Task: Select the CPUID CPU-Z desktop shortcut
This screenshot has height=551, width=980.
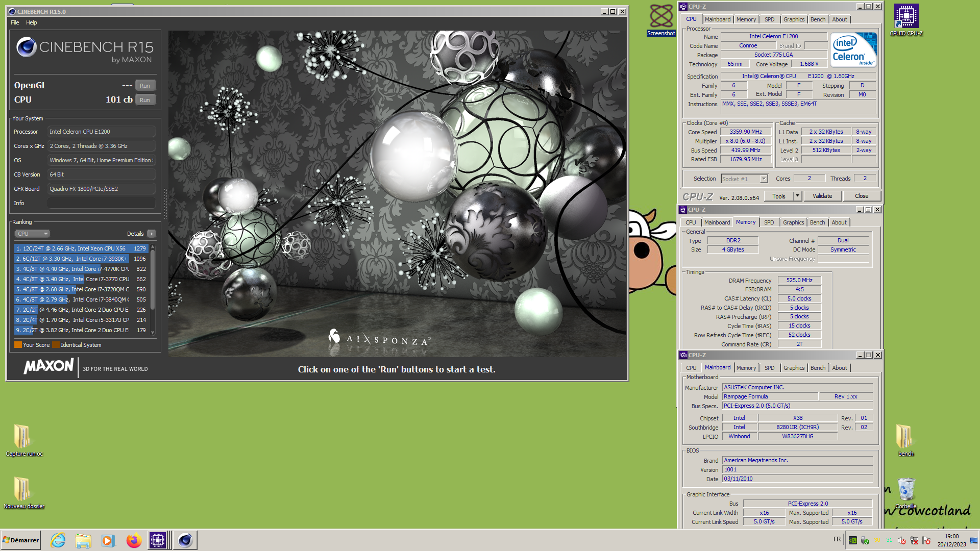Action: 906,20
